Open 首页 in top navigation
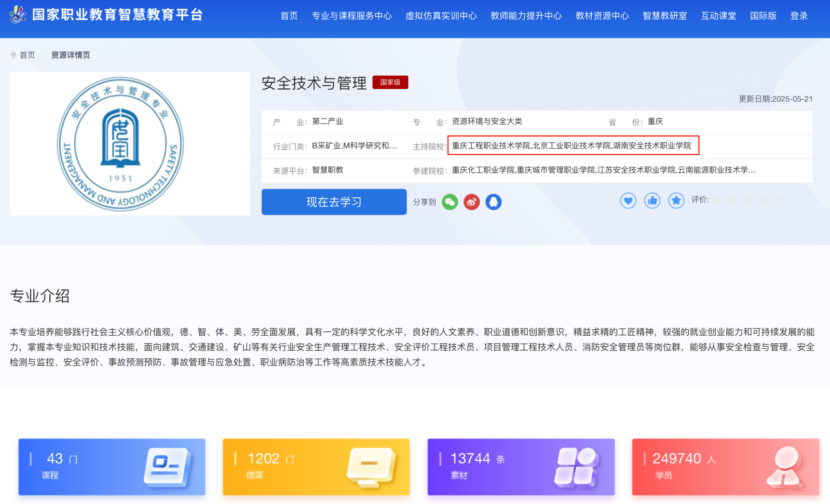Viewport: 830px width, 504px height. pos(289,16)
